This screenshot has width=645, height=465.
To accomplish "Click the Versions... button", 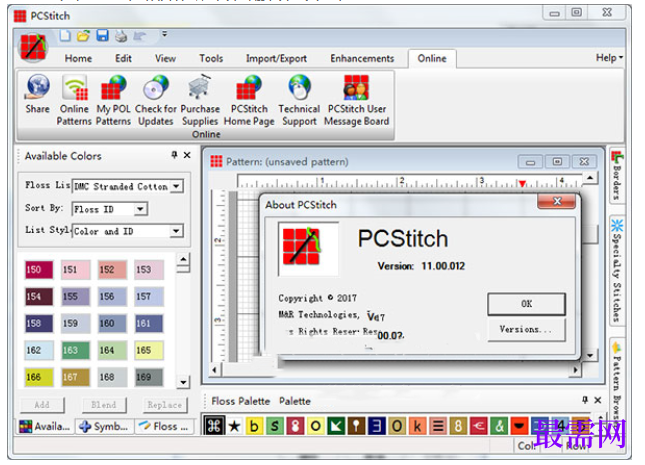I will [527, 329].
